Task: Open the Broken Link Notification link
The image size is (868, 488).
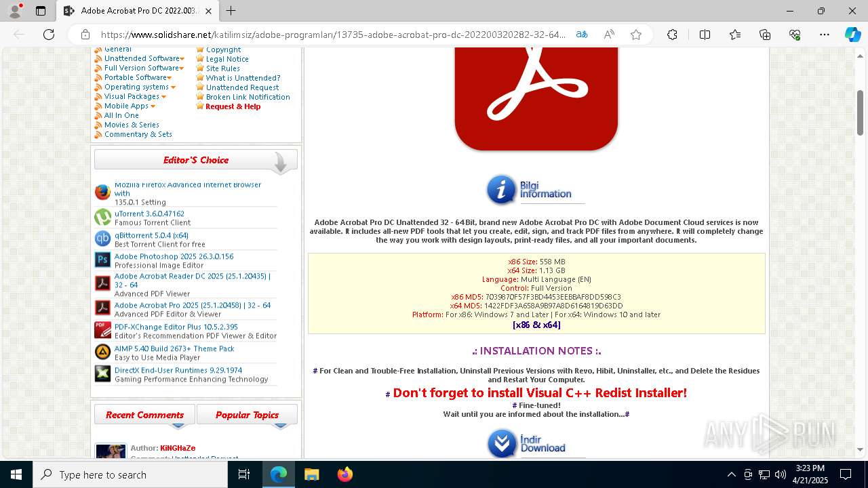Action: tap(248, 97)
